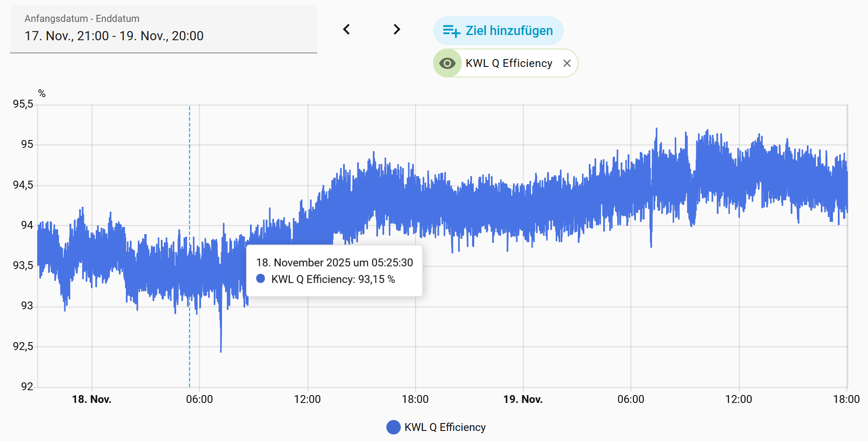Click the blue dot inside the tooltip

(x=260, y=279)
